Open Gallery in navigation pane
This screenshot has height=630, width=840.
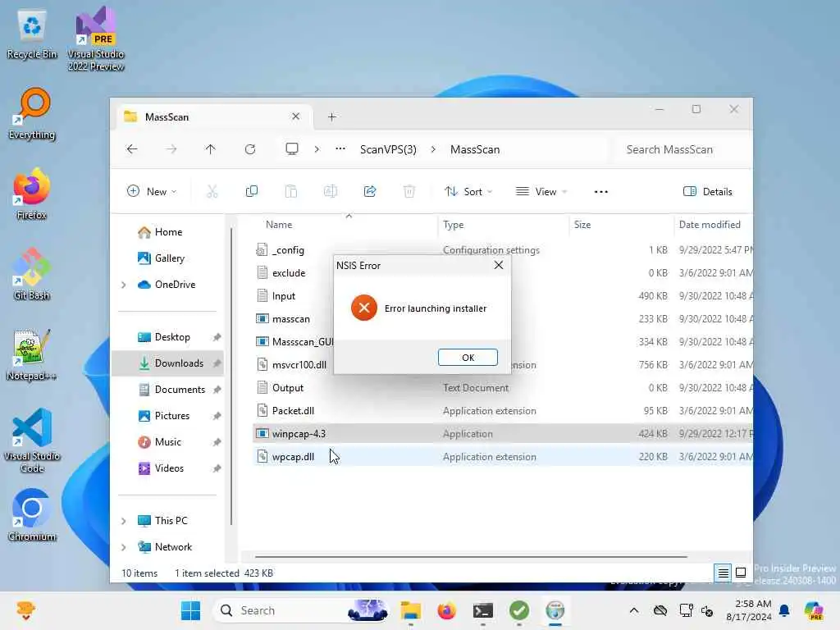169,258
